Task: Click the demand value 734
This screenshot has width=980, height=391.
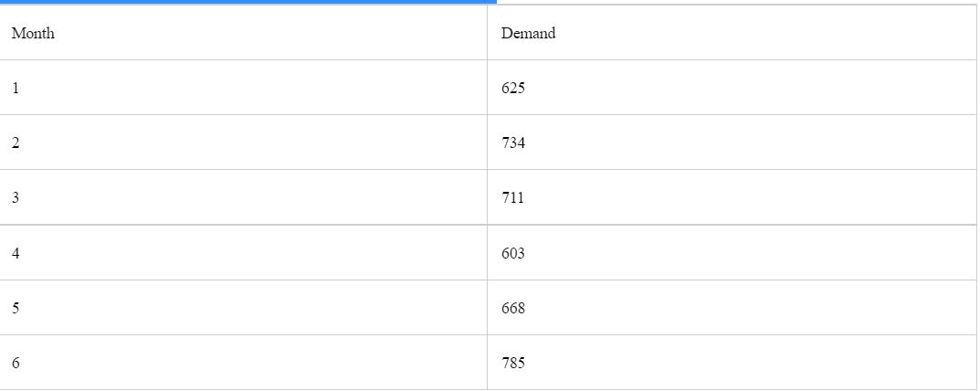Action: coord(513,143)
